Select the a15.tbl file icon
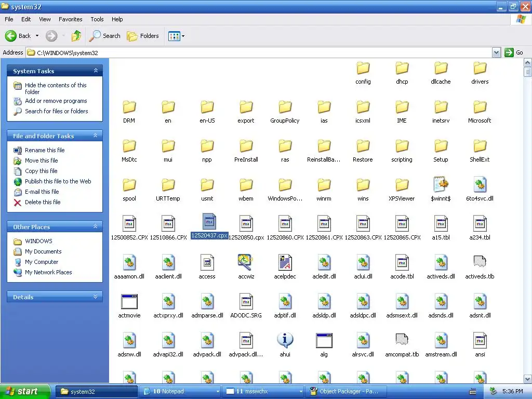 point(441,223)
